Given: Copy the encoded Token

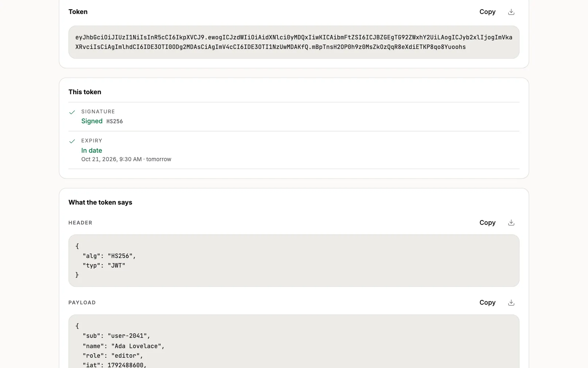Looking at the screenshot, I should (x=487, y=12).
